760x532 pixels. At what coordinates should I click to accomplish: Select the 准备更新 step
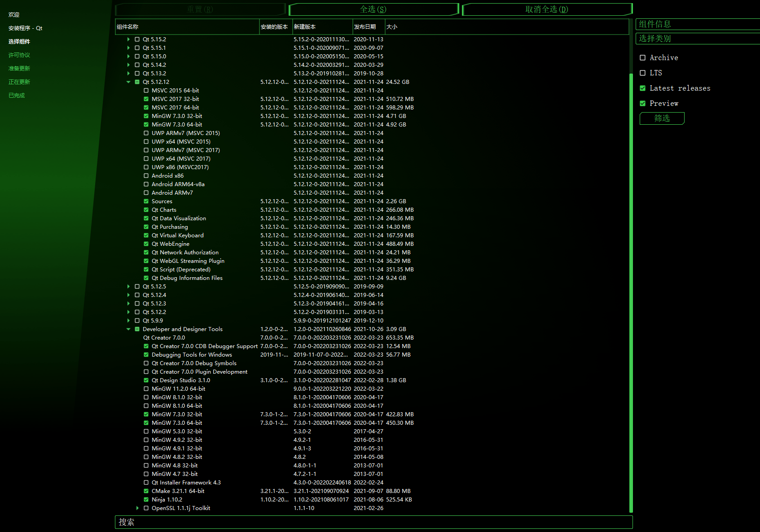tap(19, 69)
